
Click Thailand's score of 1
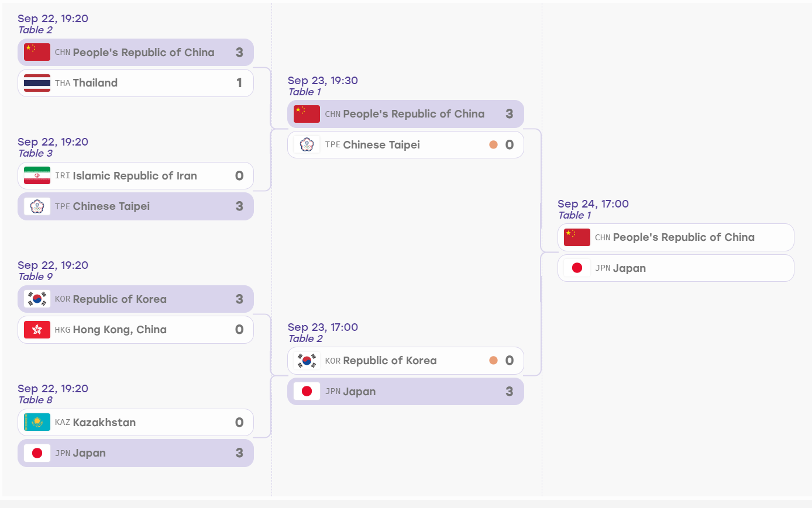click(239, 83)
